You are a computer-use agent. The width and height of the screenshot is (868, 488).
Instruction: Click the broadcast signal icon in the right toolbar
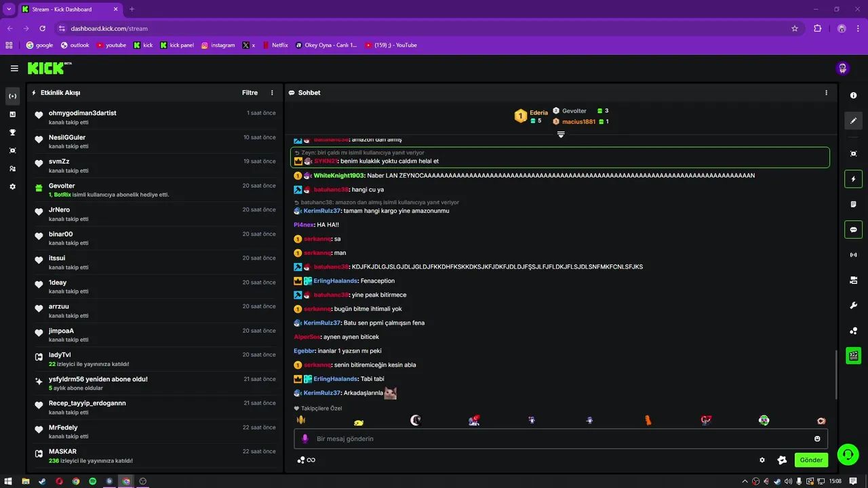[x=854, y=255]
